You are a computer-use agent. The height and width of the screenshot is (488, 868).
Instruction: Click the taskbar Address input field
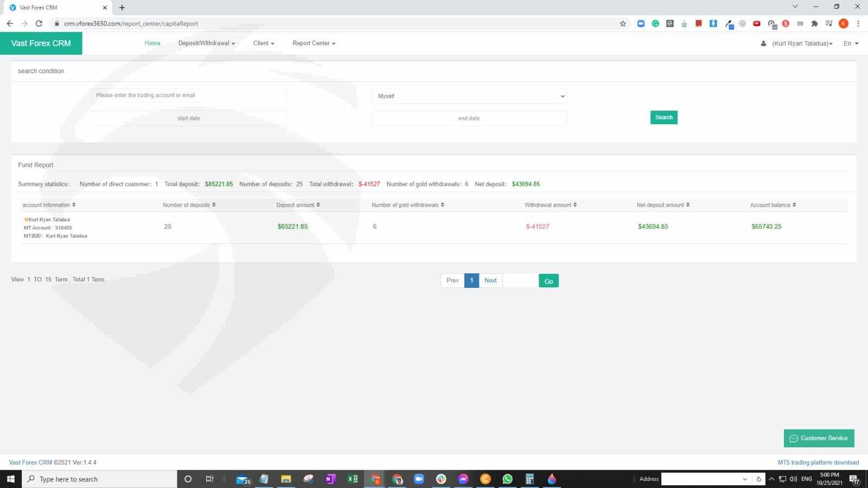coord(701,479)
